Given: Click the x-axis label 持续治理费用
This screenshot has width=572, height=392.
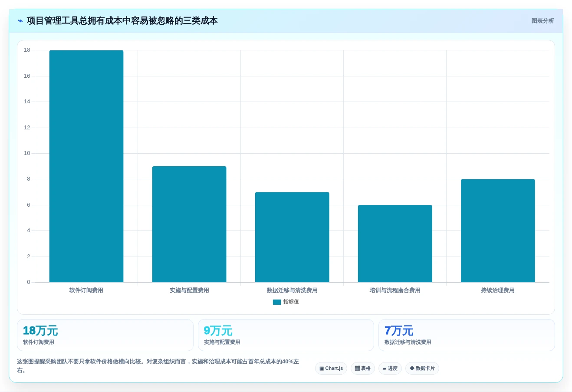Looking at the screenshot, I should click(x=498, y=290).
